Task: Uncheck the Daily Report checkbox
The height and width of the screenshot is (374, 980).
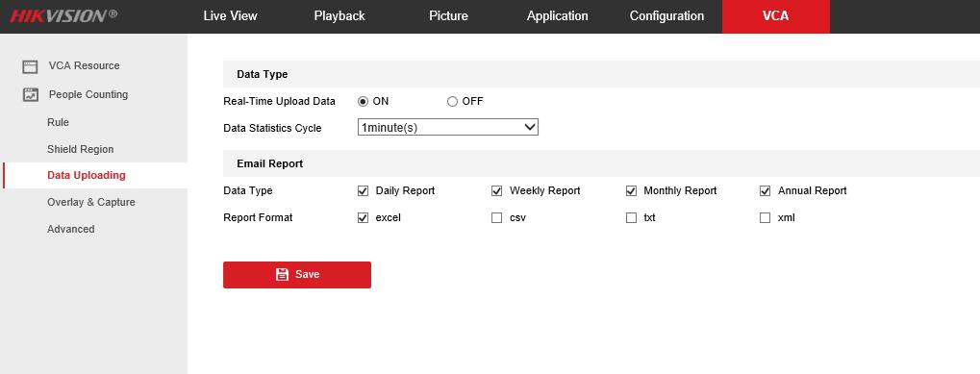Action: [364, 191]
